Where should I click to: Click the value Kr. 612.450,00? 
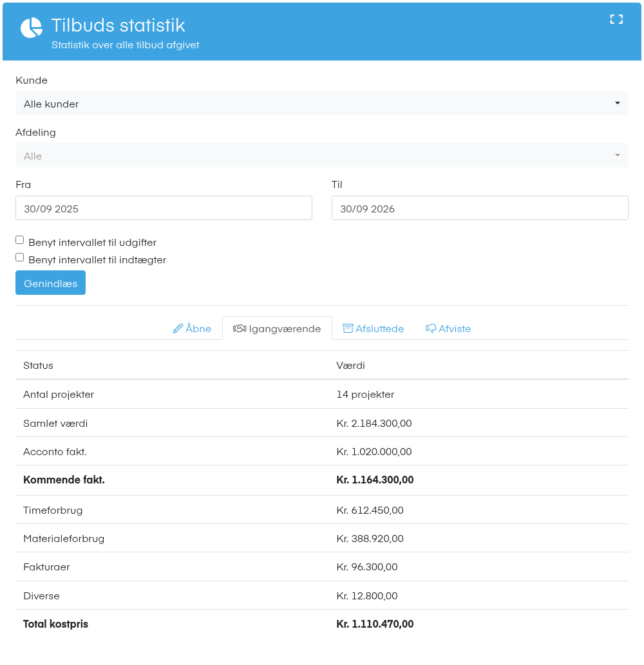pos(370,510)
